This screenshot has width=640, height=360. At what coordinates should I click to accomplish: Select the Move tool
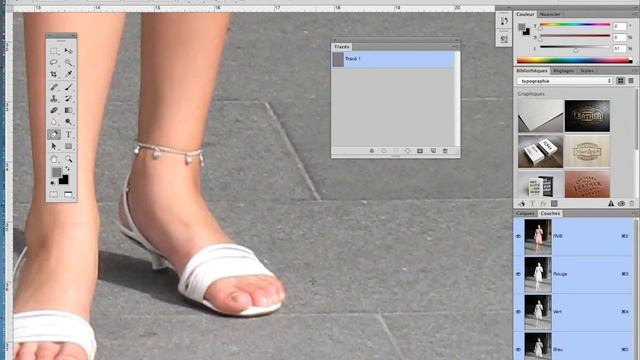click(69, 51)
